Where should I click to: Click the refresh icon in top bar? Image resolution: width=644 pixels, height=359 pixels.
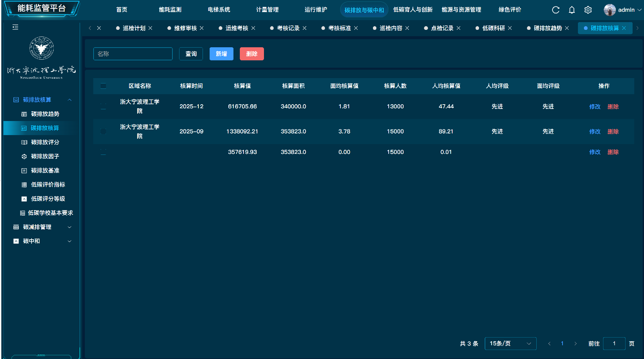pos(555,10)
